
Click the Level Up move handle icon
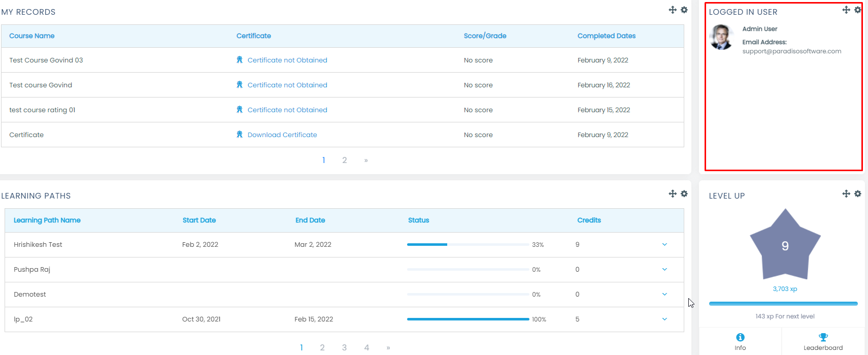point(846,194)
